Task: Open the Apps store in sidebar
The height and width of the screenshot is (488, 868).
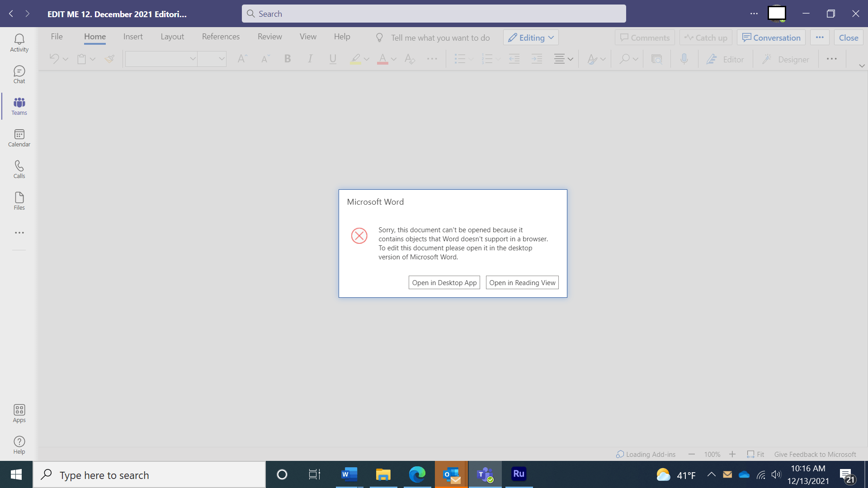Action: coord(19,413)
